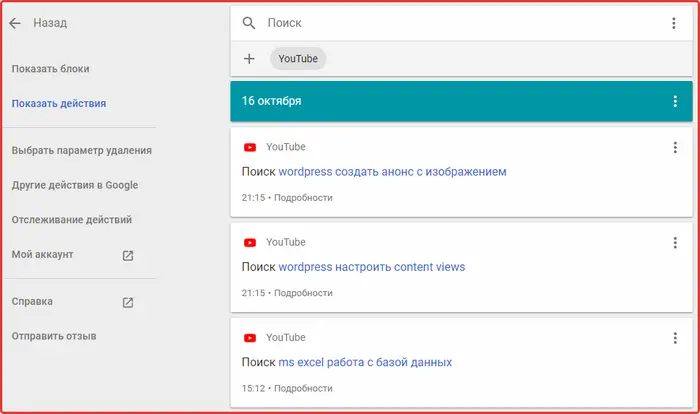Click external link icon beside Мой аккаунт
The width and height of the screenshot is (700, 414).
[128, 255]
